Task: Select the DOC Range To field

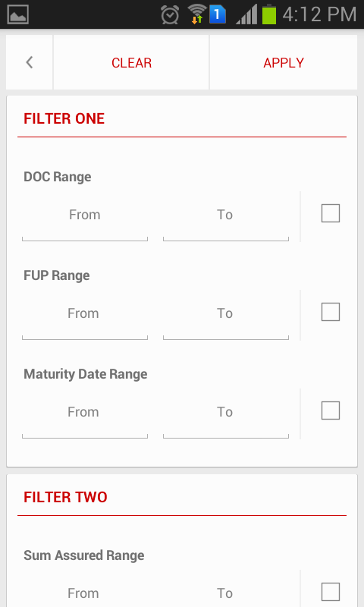Action: (226, 217)
